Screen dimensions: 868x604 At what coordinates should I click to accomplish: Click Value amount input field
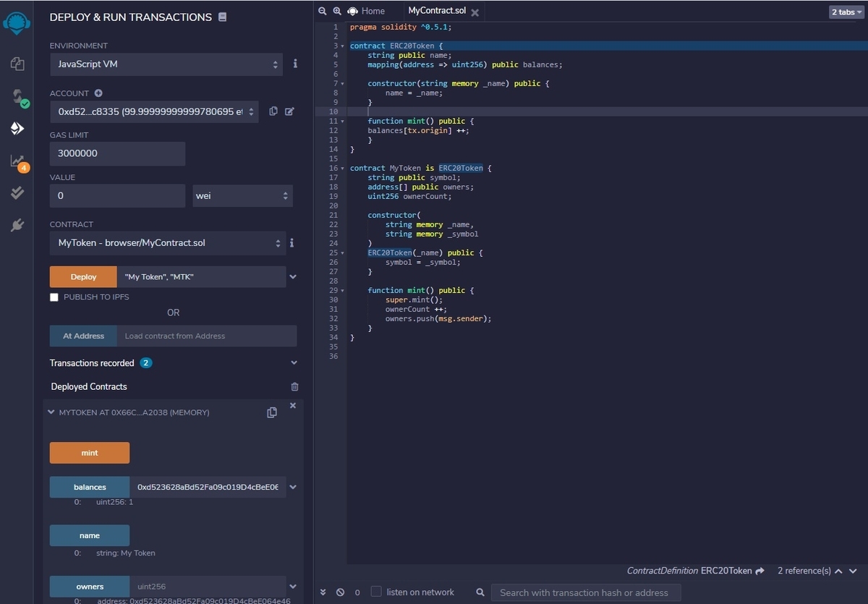pyautogui.click(x=117, y=195)
